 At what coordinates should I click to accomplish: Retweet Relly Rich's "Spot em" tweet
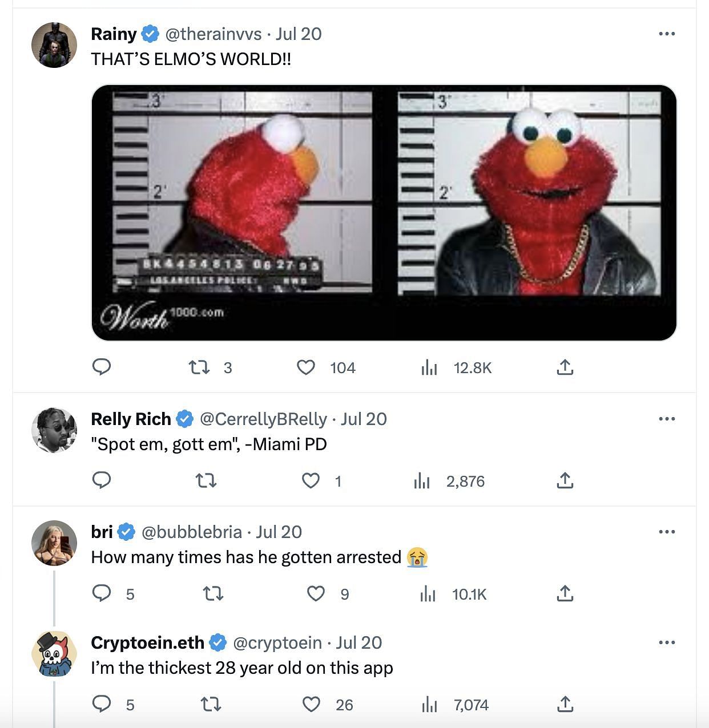[x=206, y=481]
